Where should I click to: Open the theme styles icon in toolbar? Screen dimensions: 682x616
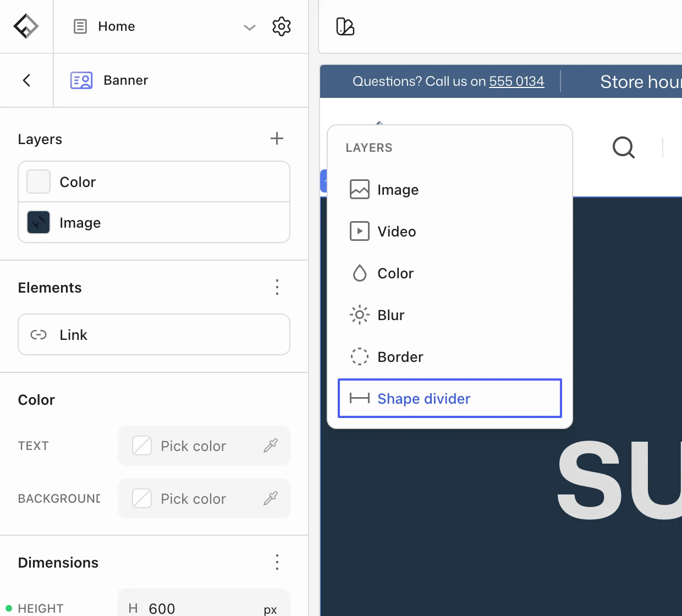coord(345,26)
